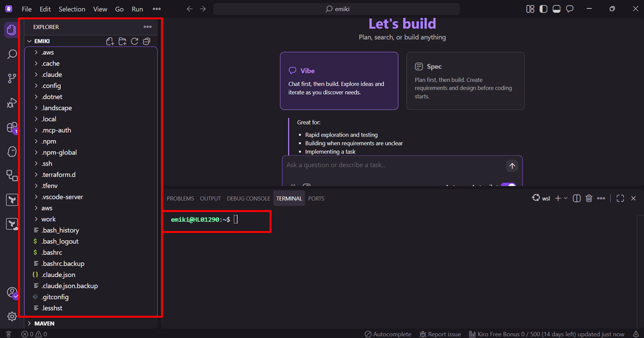Click the New Folder icon in Explorer
The image size is (644, 338).
122,41
